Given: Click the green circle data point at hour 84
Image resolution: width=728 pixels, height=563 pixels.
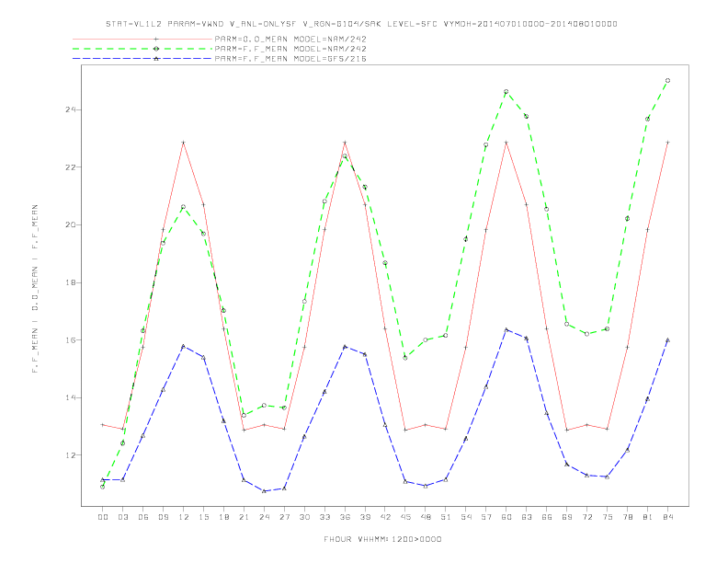Looking at the screenshot, I should click(x=667, y=80).
